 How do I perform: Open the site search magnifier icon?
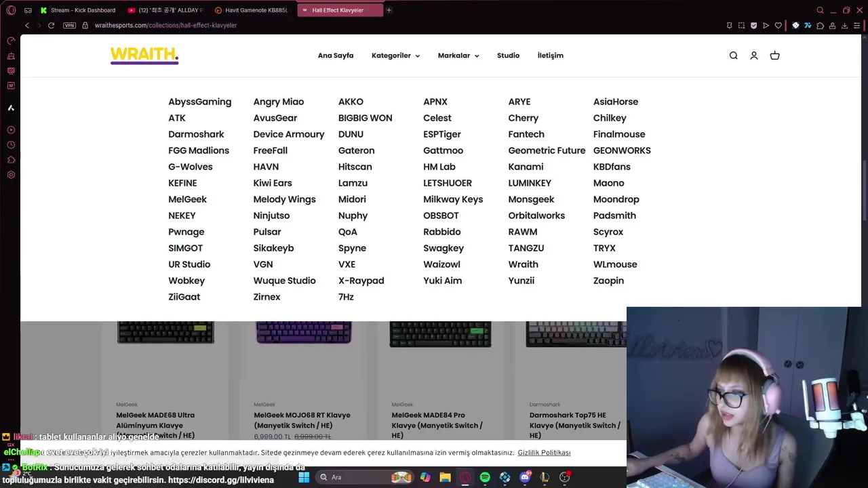[x=733, y=56]
